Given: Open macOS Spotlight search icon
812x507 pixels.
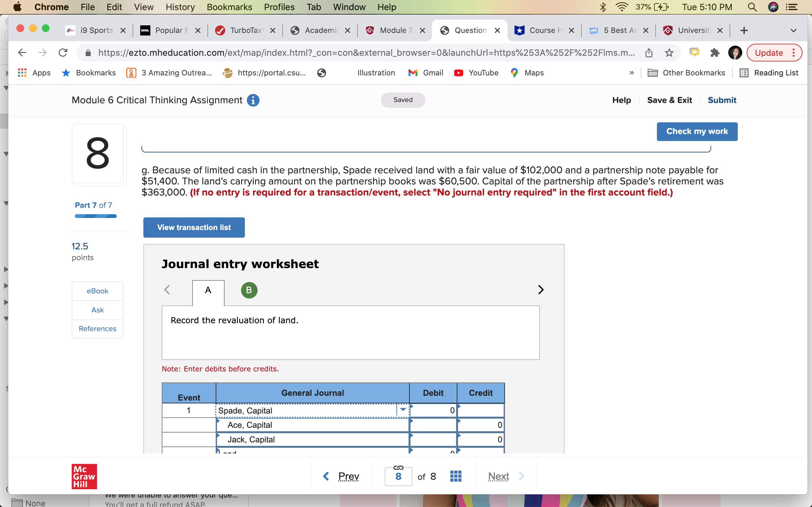Looking at the screenshot, I should (752, 7).
